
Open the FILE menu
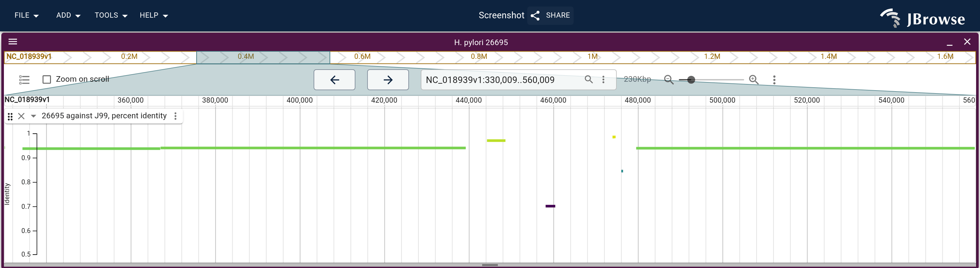(x=27, y=16)
